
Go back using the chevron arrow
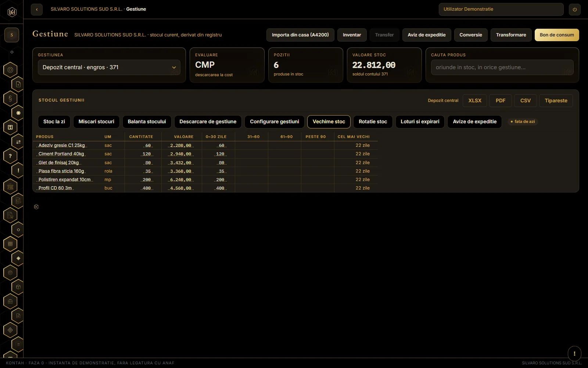[37, 10]
